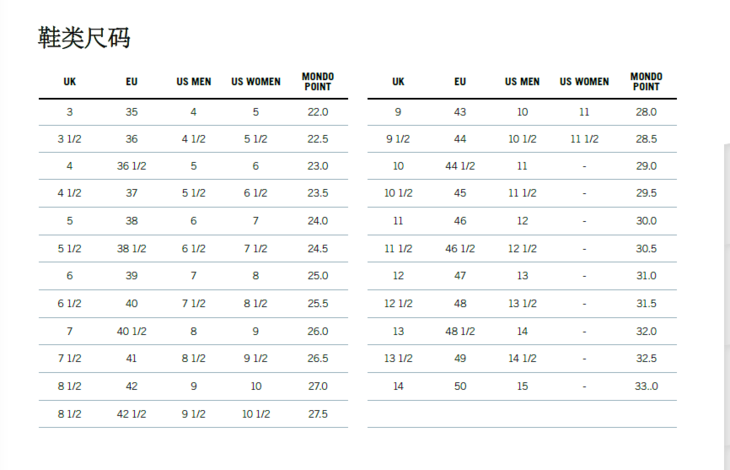Click the EU size 36 1/2 cell

click(x=132, y=166)
